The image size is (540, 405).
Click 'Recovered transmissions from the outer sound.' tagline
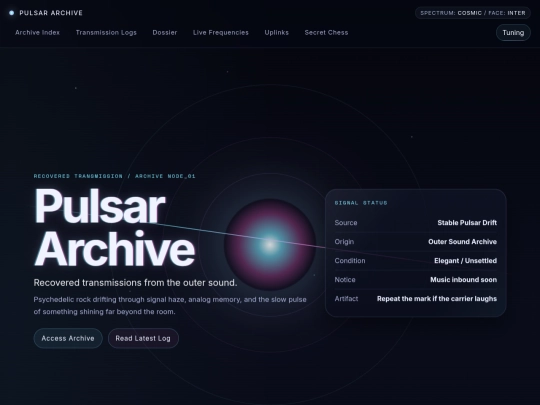click(x=135, y=283)
